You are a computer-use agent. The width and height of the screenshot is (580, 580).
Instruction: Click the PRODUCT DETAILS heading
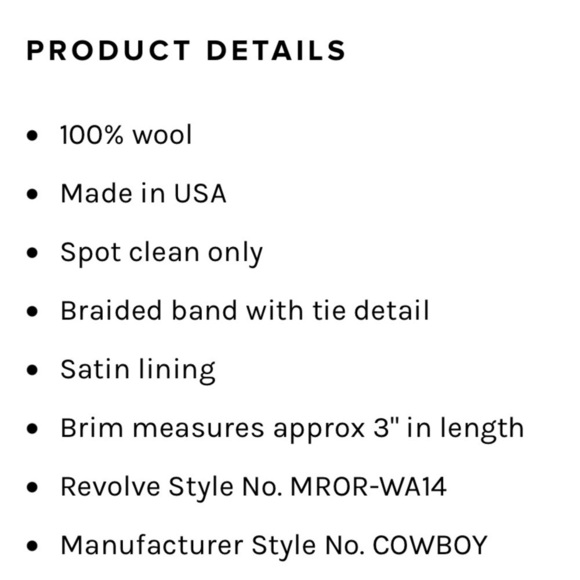(186, 50)
